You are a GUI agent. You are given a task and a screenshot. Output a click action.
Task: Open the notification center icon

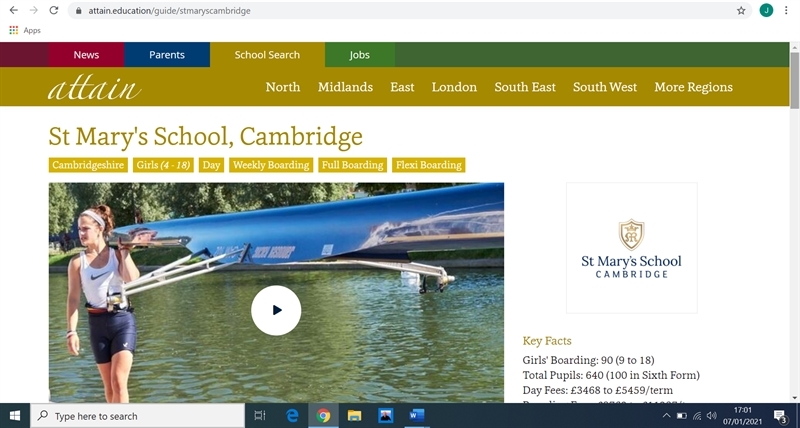point(780,416)
